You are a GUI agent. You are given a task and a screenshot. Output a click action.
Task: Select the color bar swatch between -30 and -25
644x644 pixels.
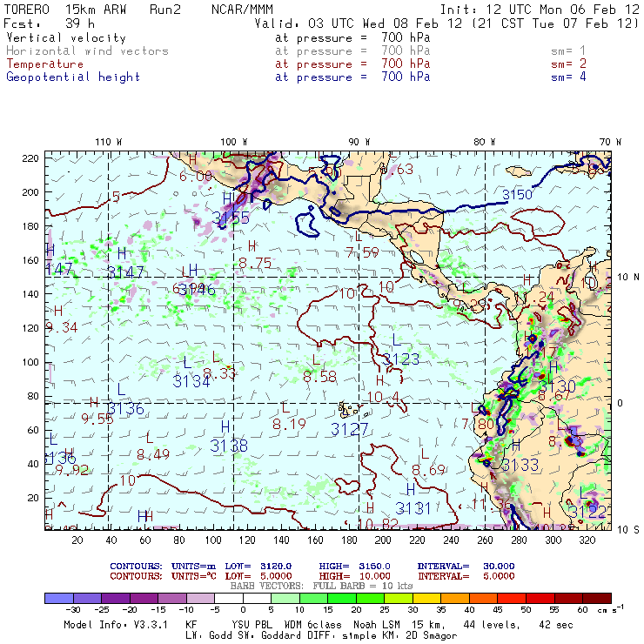[x=88, y=598]
